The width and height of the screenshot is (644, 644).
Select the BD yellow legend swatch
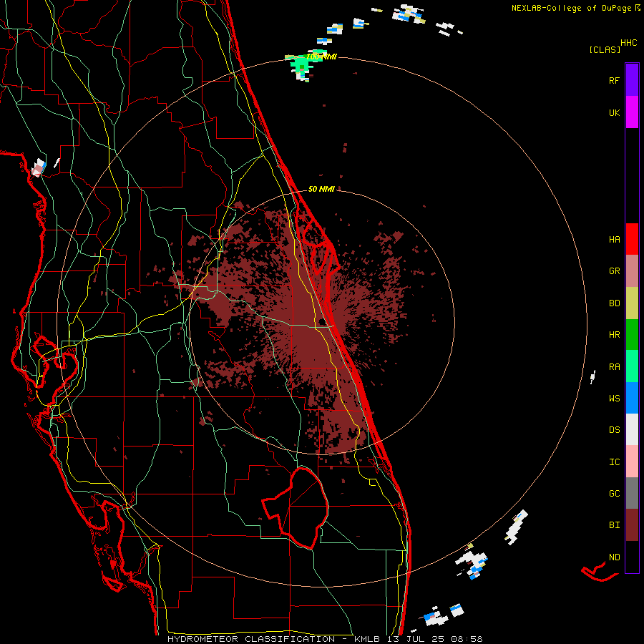pyautogui.click(x=632, y=303)
